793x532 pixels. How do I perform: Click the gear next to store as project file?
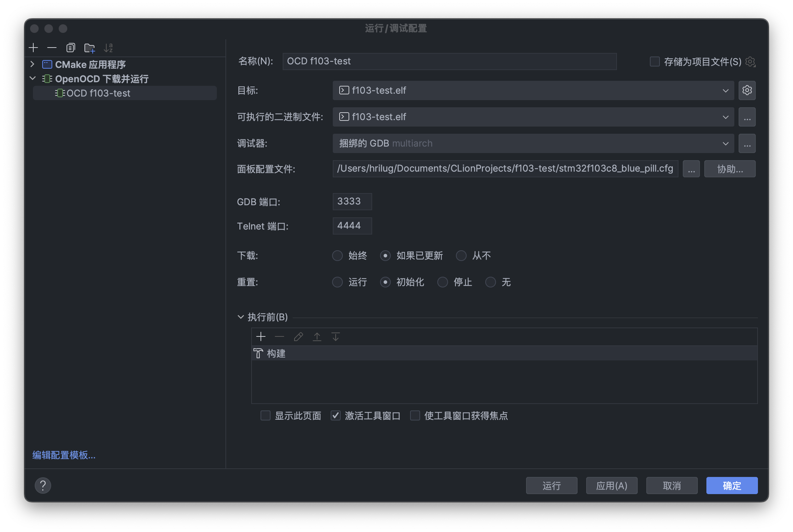coord(750,61)
